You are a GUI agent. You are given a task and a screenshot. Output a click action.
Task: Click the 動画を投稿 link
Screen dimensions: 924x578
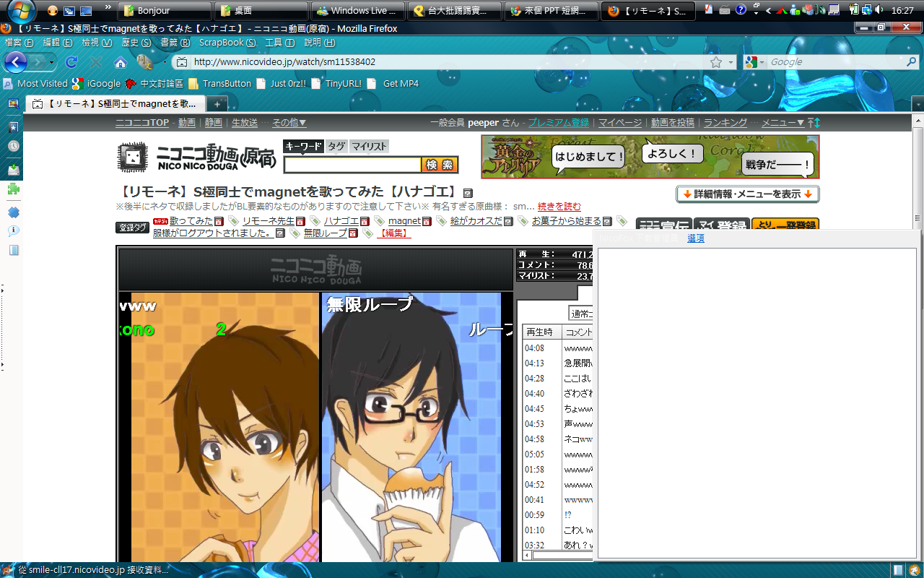(x=673, y=123)
